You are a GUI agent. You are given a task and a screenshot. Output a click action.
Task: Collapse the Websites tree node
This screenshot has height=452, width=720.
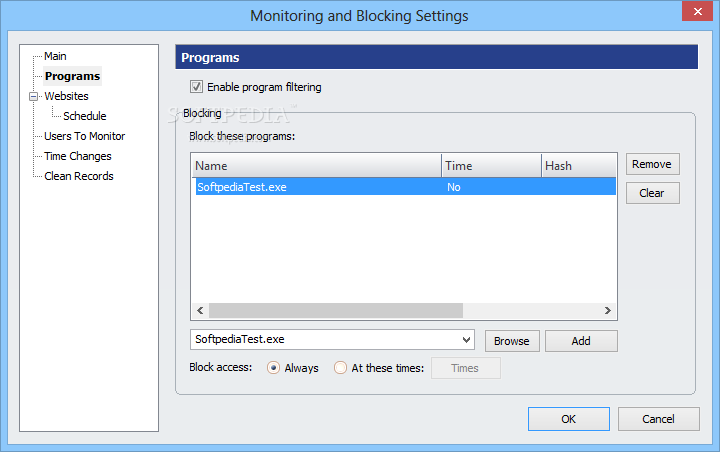pos(33,96)
